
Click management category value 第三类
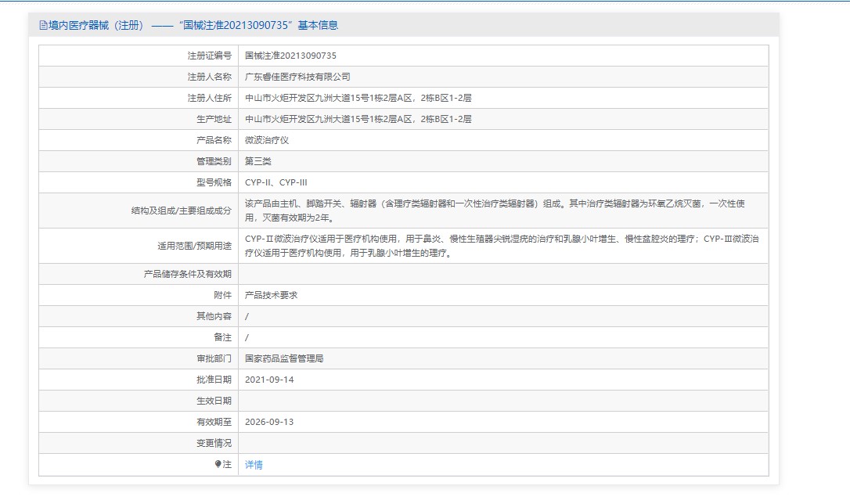(258, 161)
